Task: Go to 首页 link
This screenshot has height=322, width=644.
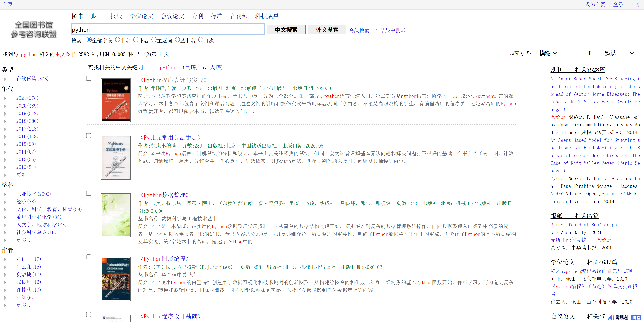Action: click(x=7, y=4)
